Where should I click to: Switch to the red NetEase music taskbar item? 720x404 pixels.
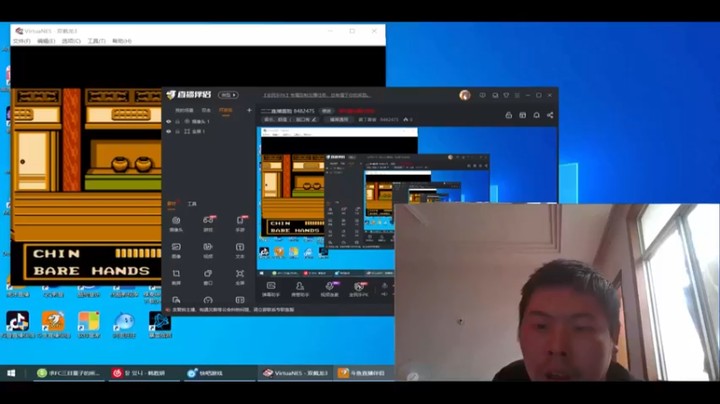tap(142, 373)
